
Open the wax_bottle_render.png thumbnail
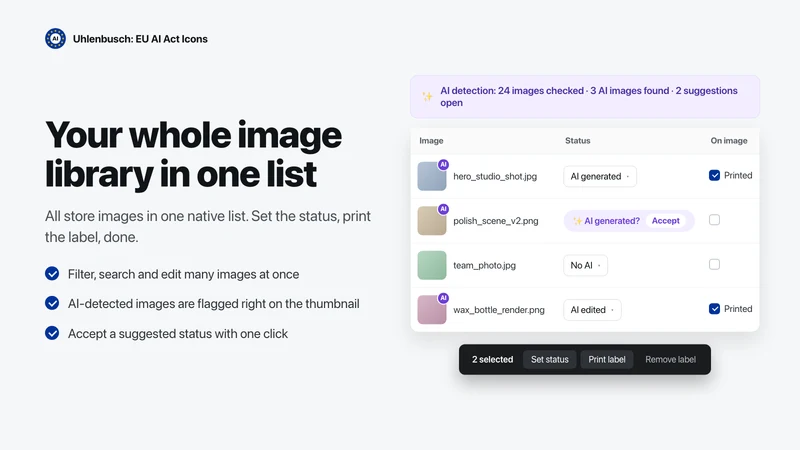[x=432, y=310]
